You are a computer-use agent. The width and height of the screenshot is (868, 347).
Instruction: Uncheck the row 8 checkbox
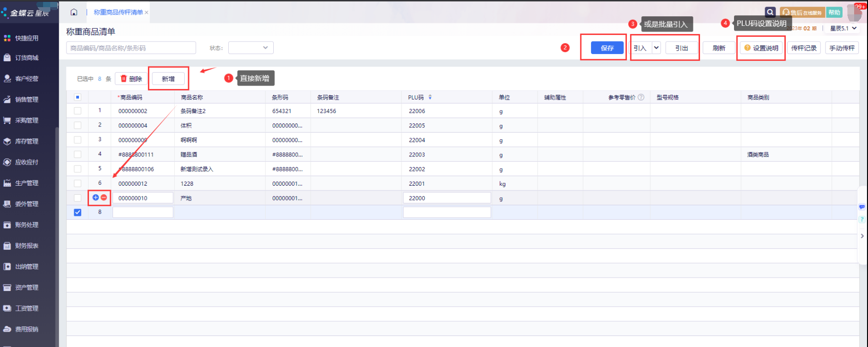(78, 212)
